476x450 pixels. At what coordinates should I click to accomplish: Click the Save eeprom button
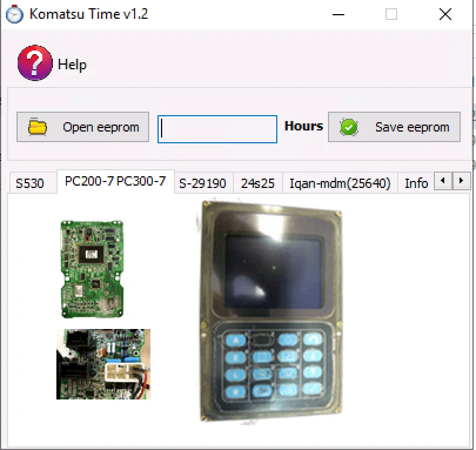pos(394,127)
